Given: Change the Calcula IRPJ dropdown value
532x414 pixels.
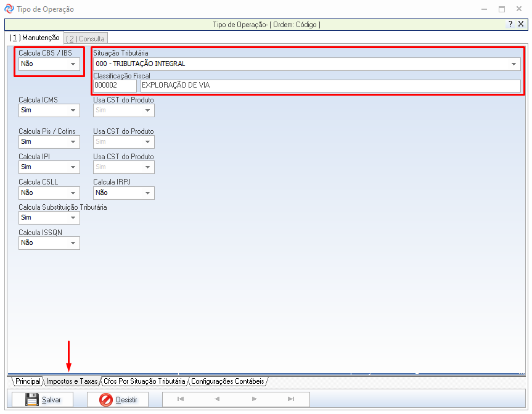Looking at the screenshot, I should [x=148, y=193].
